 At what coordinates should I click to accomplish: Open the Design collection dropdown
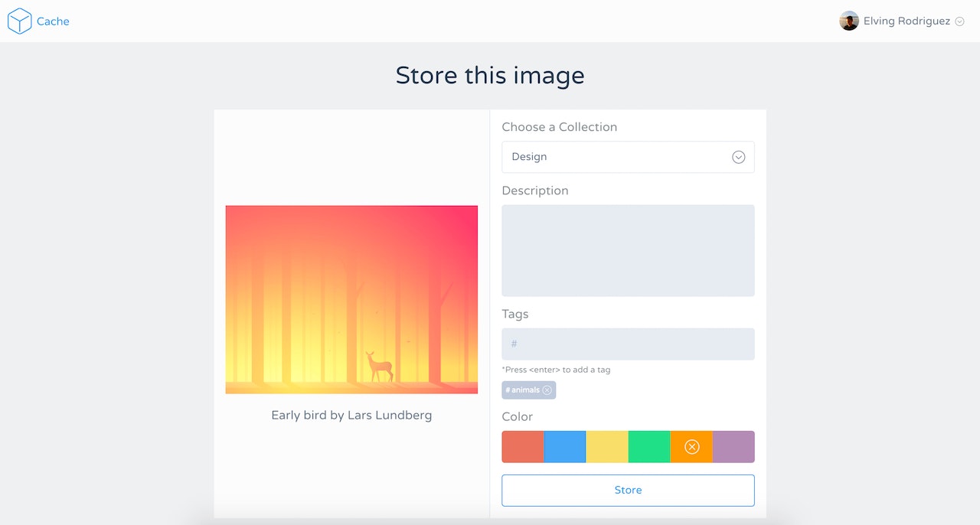pyautogui.click(x=628, y=157)
